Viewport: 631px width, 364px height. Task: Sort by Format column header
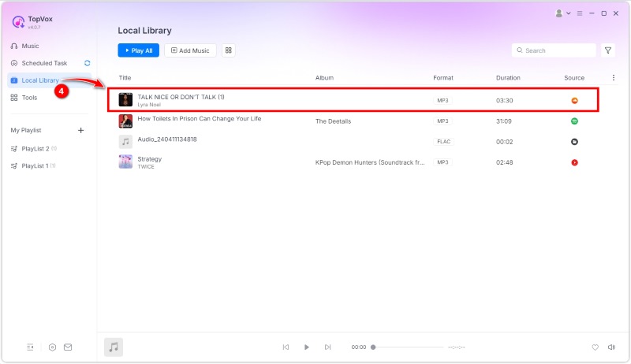point(443,78)
